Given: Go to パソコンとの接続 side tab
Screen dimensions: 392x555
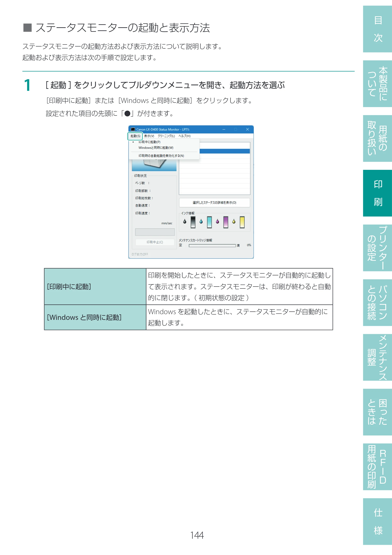Looking at the screenshot, I should point(377,303).
